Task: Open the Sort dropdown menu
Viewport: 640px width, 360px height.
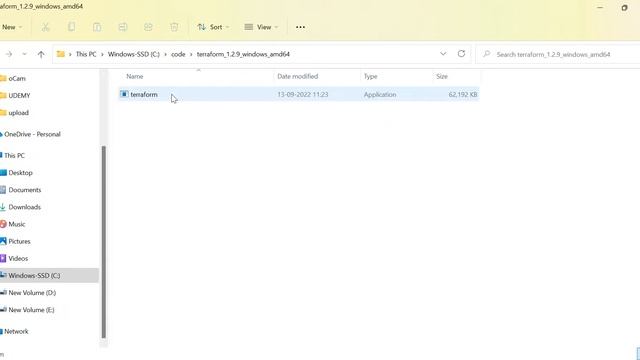Action: click(213, 27)
